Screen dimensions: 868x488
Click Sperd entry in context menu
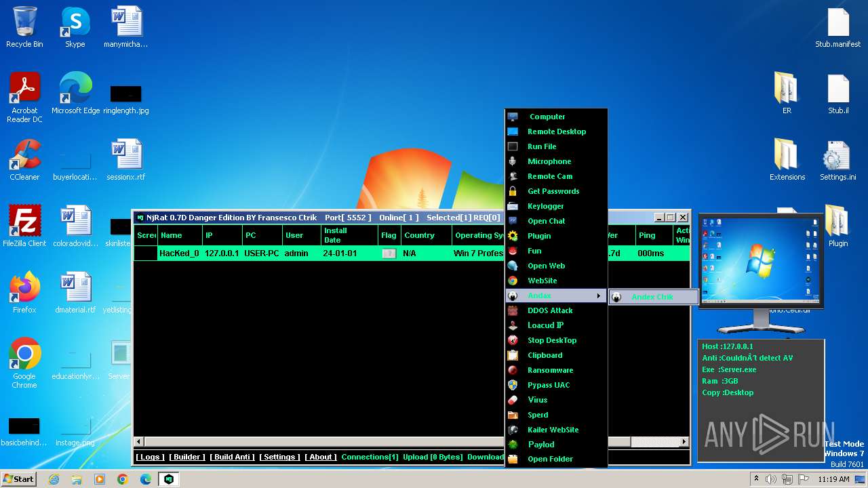(556, 415)
